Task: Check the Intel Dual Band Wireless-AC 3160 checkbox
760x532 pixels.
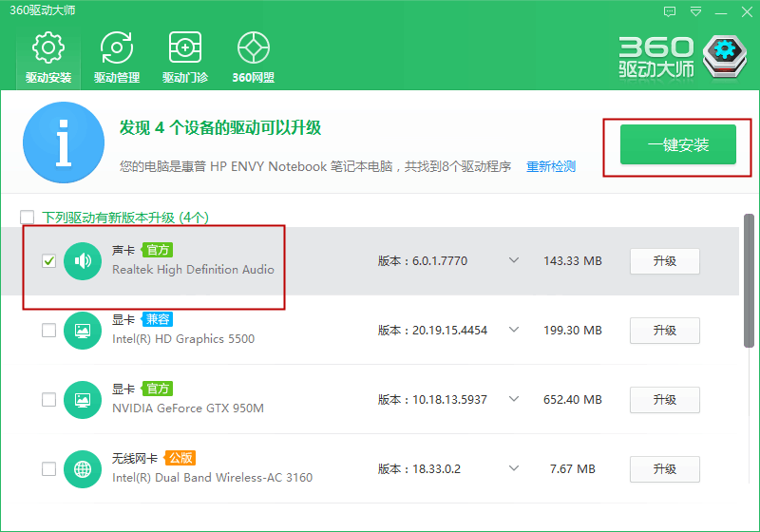Action: (49, 469)
